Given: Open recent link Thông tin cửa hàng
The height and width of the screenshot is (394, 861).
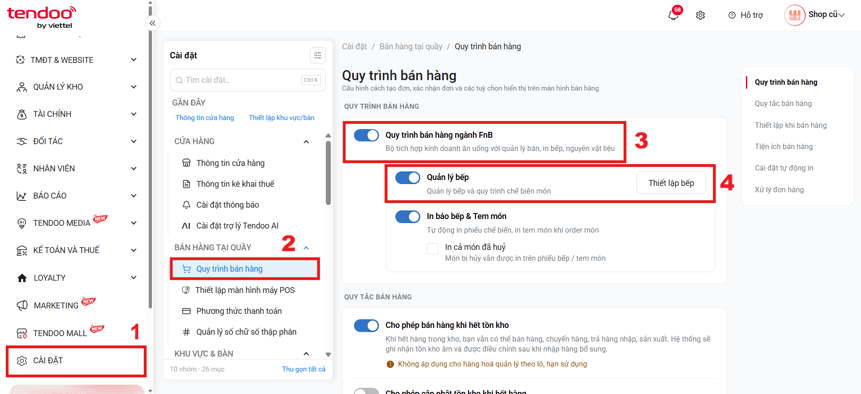Looking at the screenshot, I should pyautogui.click(x=205, y=118).
